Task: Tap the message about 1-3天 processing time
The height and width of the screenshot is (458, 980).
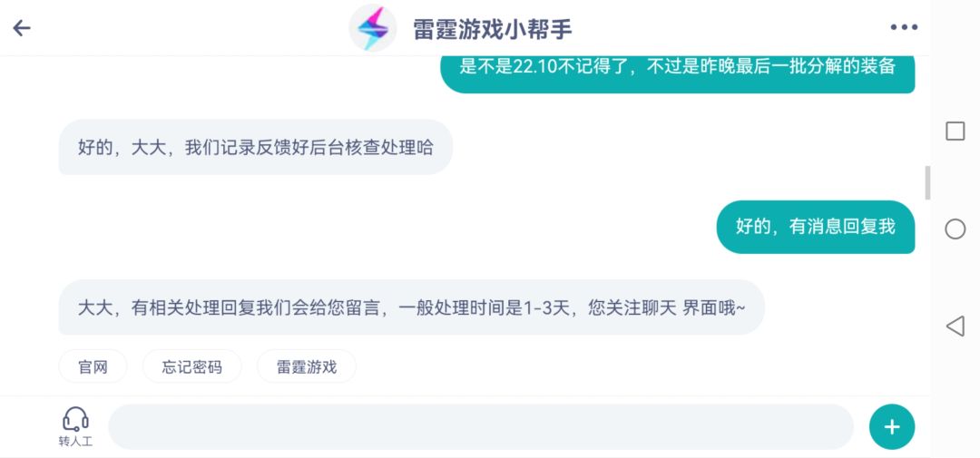Action: 411,307
